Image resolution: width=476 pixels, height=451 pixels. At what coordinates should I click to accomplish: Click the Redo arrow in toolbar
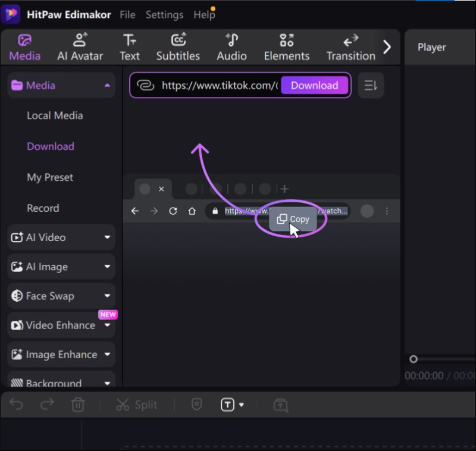point(47,405)
